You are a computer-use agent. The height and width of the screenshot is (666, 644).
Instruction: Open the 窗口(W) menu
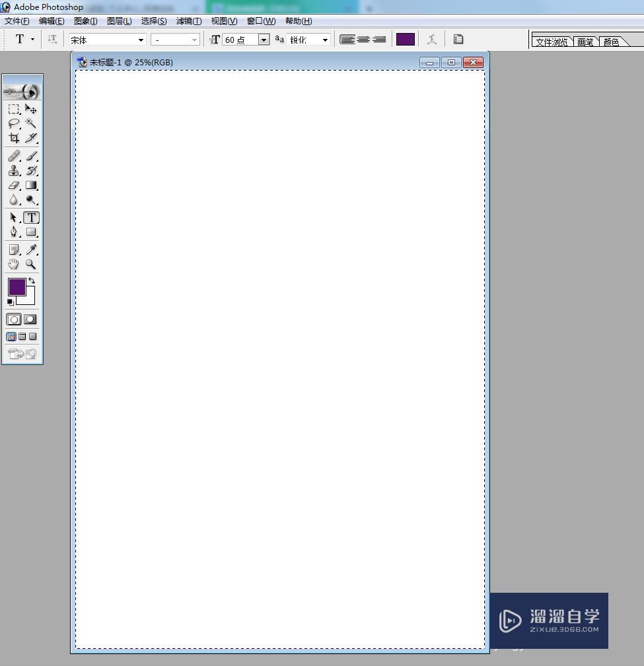[261, 21]
